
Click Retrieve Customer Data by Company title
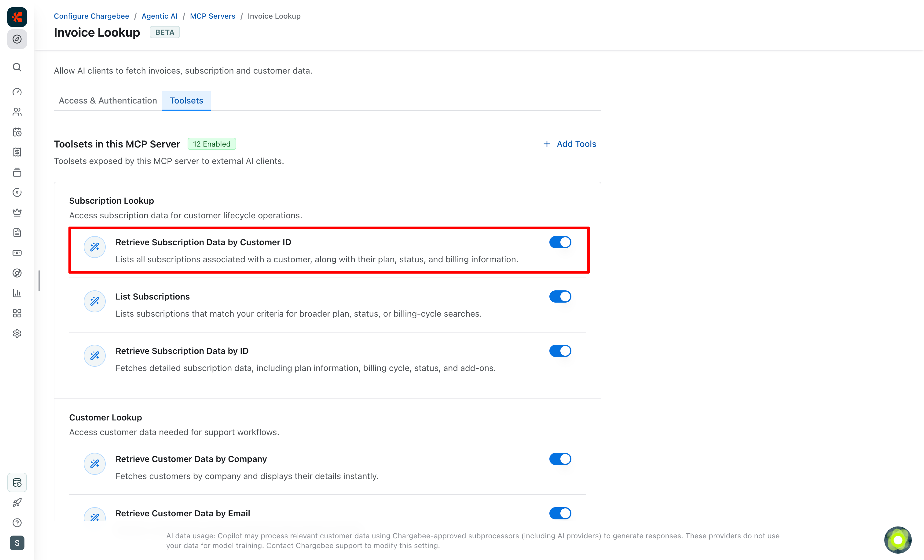pos(191,459)
